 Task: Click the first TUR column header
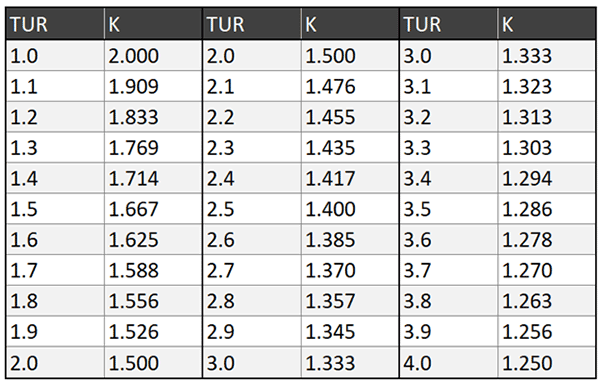(55, 24)
